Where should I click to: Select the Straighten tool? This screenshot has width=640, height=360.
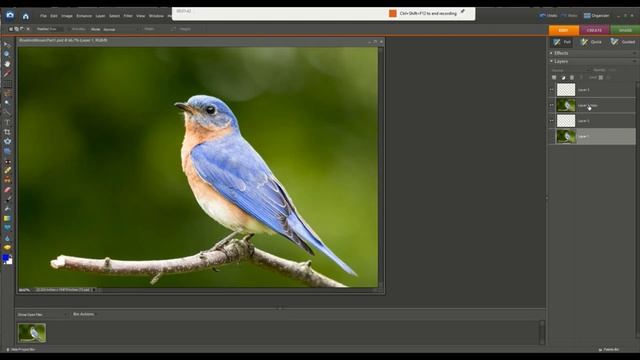click(7, 151)
